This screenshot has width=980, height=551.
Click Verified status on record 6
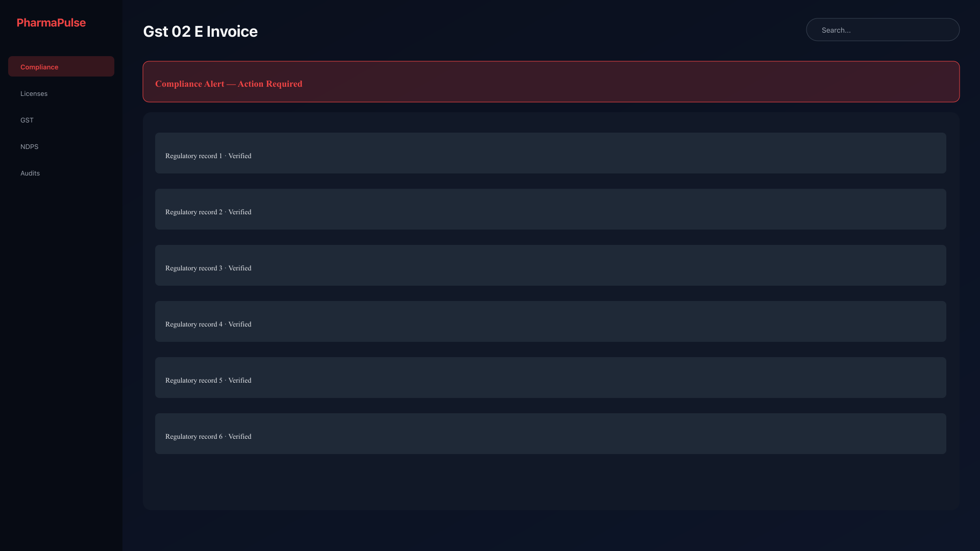(240, 436)
